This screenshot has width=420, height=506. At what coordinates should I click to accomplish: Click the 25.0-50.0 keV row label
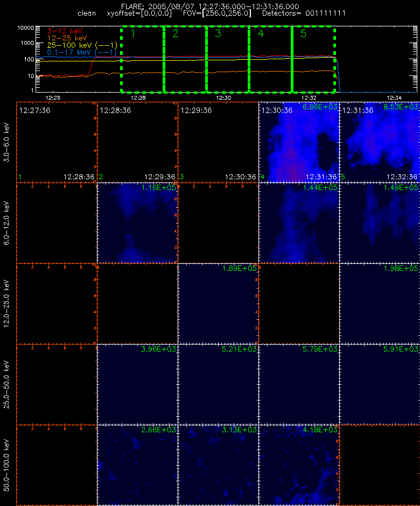click(x=7, y=385)
